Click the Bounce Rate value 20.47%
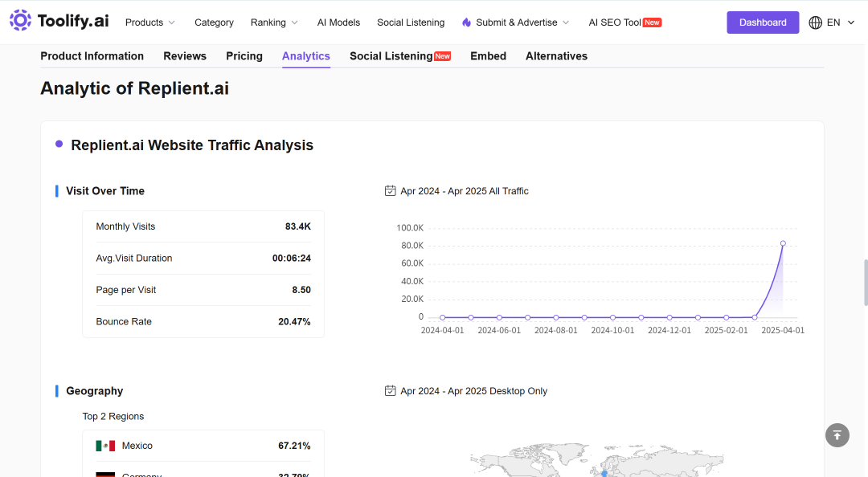 tap(294, 321)
